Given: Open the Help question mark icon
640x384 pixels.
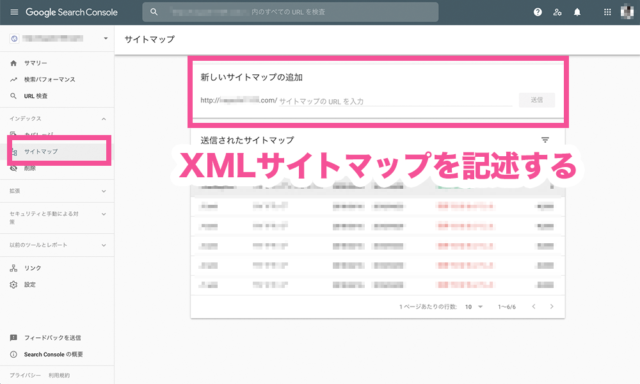Looking at the screenshot, I should (538, 12).
